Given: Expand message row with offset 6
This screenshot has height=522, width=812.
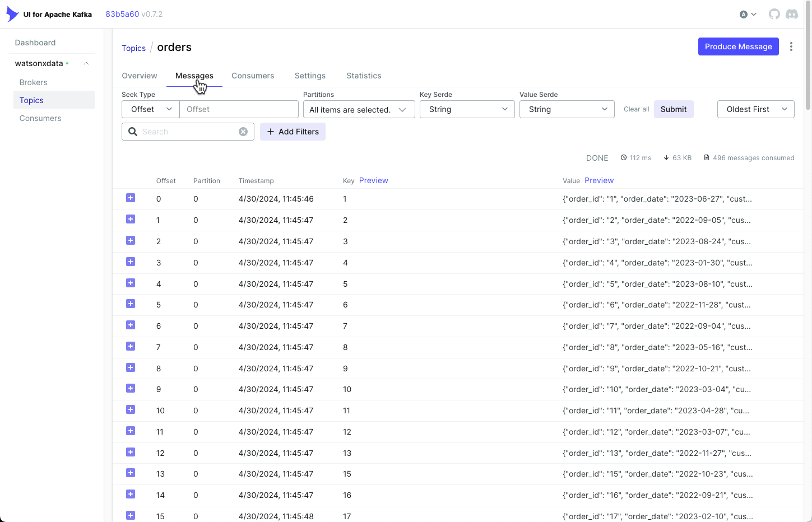Looking at the screenshot, I should point(131,325).
